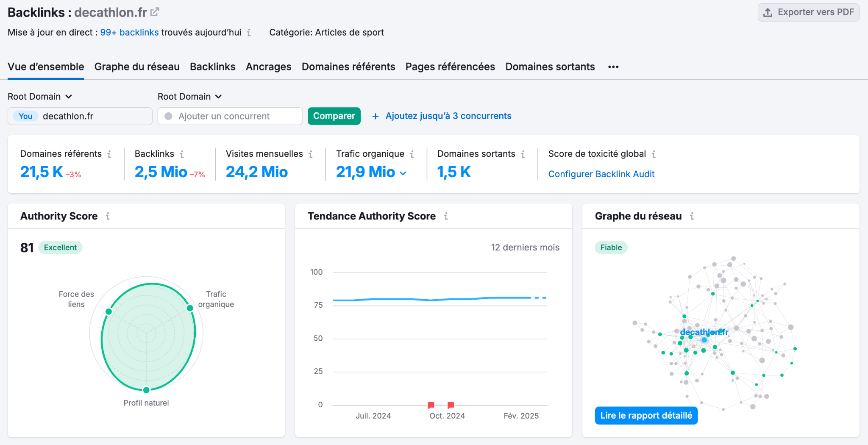Show info for Domaines sortants metric
Image resolution: width=868 pixels, height=445 pixels.
point(523,154)
